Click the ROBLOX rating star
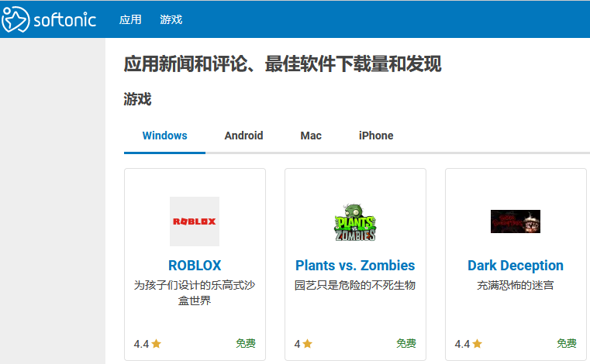590x364 pixels. [x=157, y=344]
